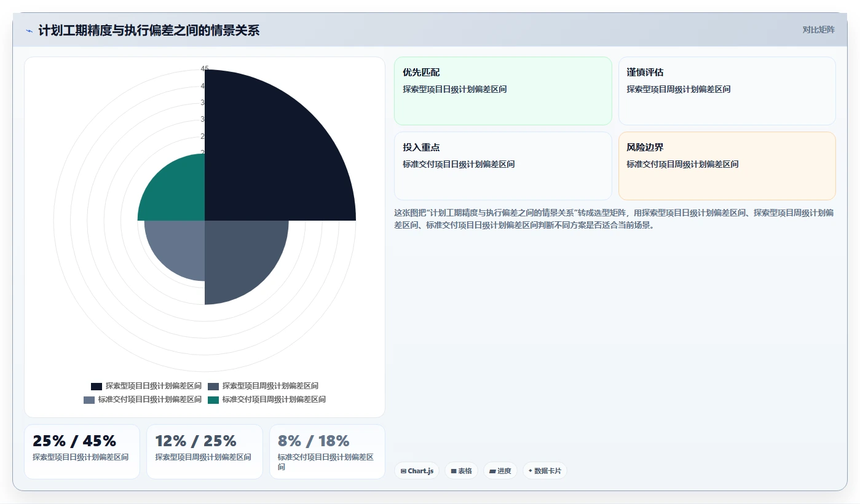
Task: Toggle the 探索型项目周级计划偏差区间 legend swatch
Action: click(213, 387)
